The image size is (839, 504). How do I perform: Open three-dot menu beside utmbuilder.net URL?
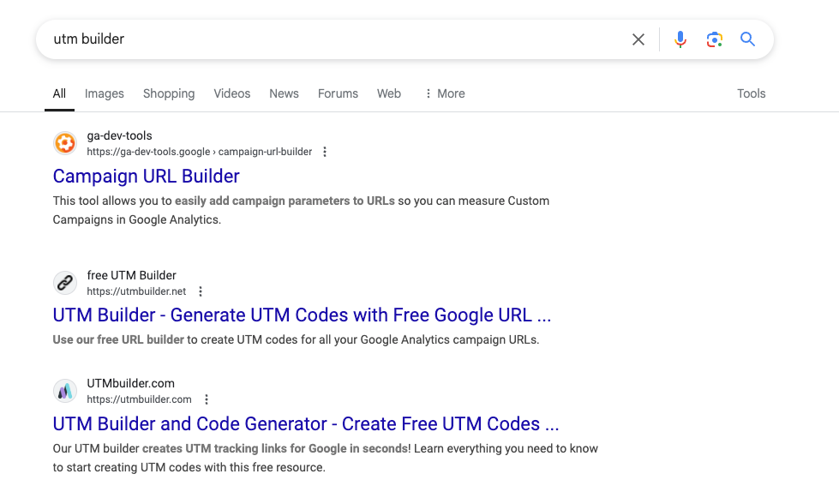point(201,291)
